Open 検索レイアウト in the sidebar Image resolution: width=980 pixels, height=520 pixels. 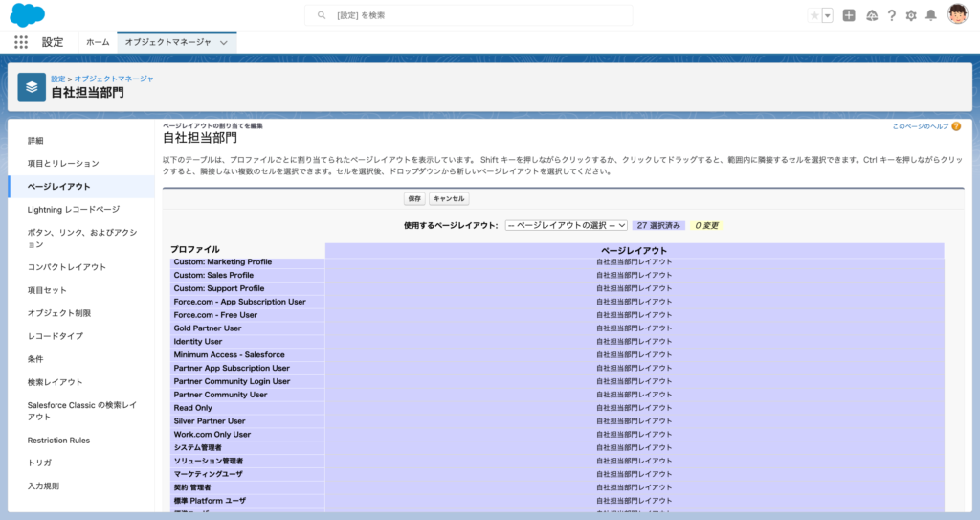click(x=81, y=382)
